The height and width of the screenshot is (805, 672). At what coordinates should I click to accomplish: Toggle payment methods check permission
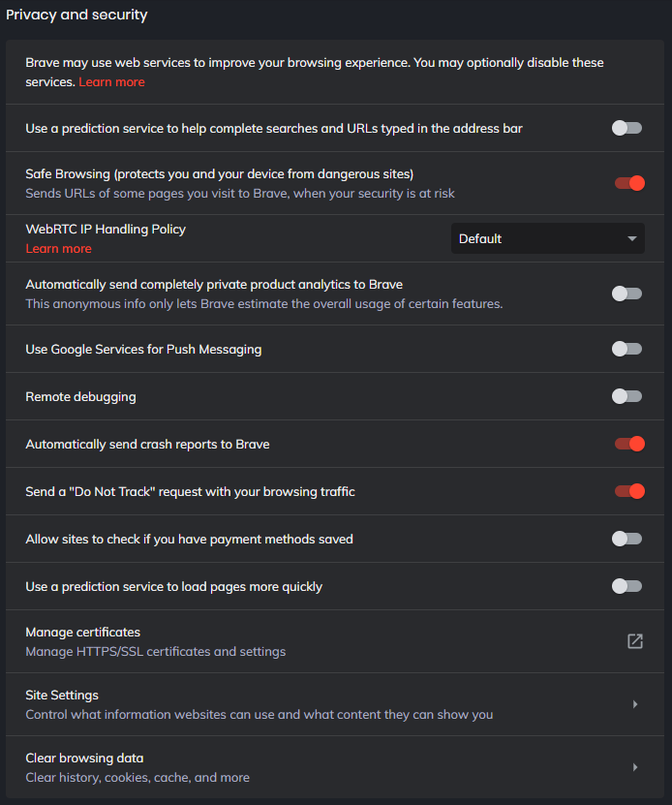pyautogui.click(x=627, y=539)
